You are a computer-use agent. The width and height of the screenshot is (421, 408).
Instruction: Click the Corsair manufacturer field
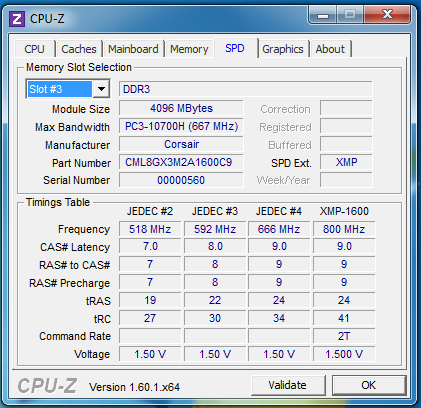tap(181, 144)
